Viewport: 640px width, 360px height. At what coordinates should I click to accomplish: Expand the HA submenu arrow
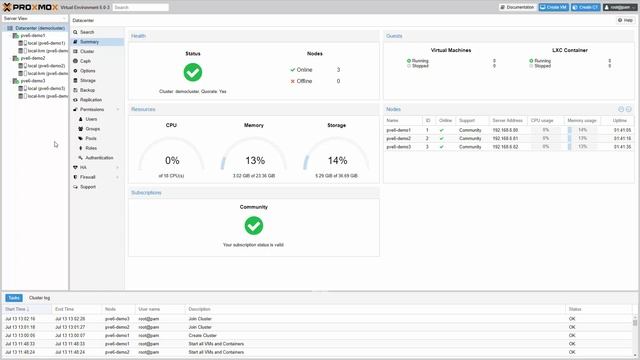coord(118,168)
